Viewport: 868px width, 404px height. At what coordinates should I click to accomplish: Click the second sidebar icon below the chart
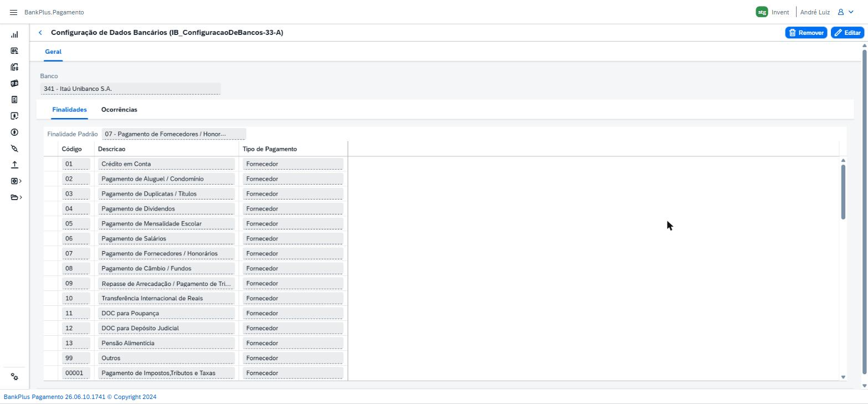pyautogui.click(x=14, y=51)
